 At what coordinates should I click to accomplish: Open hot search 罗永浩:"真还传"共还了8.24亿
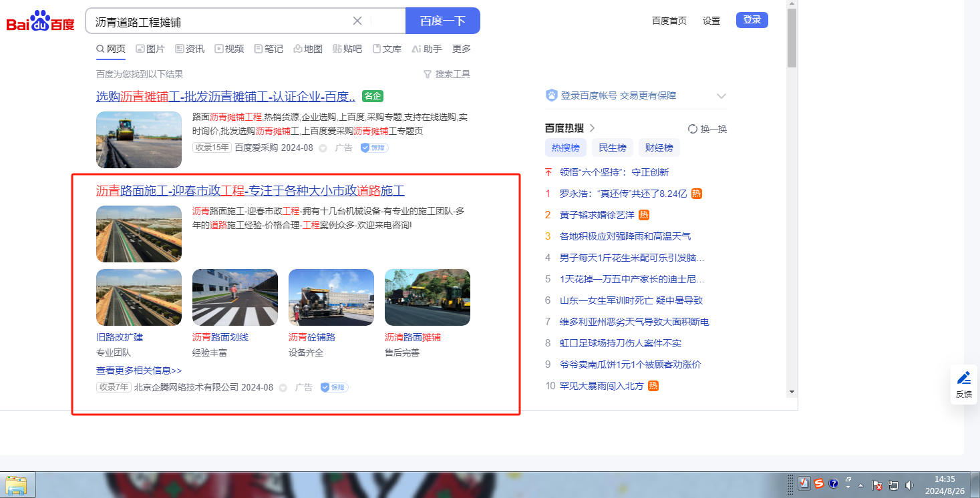[623, 194]
